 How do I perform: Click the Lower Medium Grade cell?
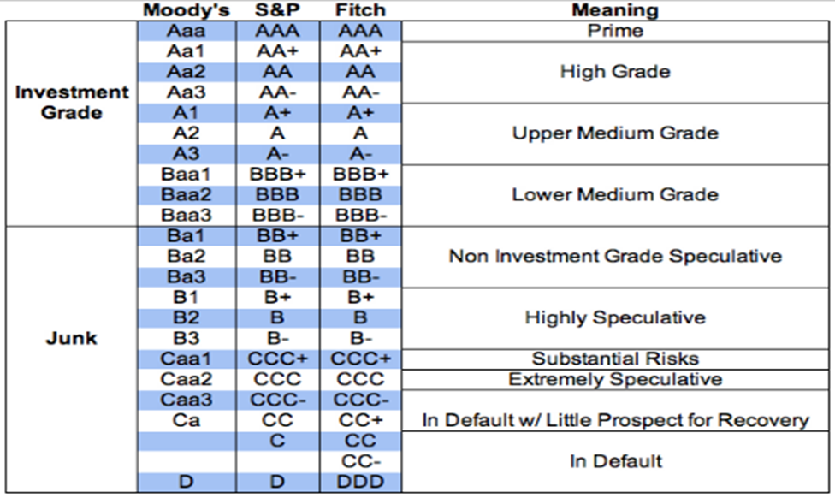(x=615, y=195)
